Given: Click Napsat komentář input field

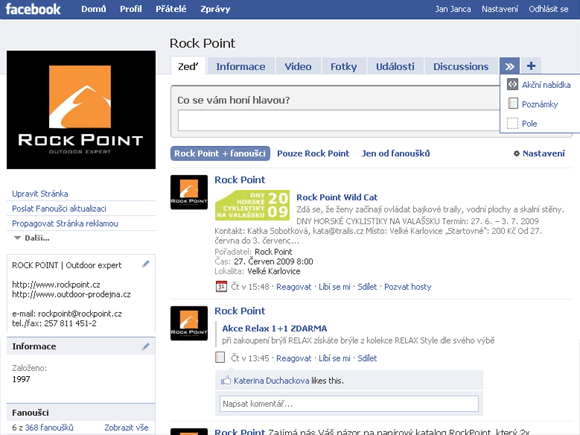Looking at the screenshot, I should coord(349,404).
